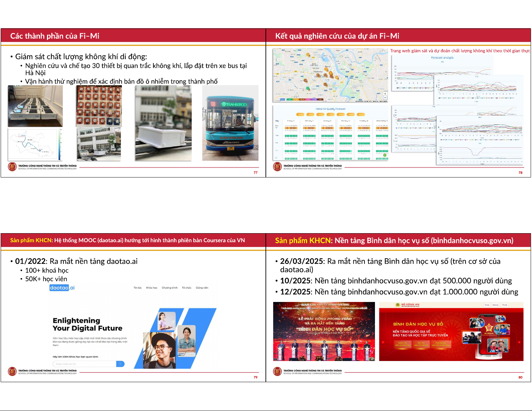Click first orange pill in Air Quality Forecast
This screenshot has height=411, width=532.
(300, 114)
